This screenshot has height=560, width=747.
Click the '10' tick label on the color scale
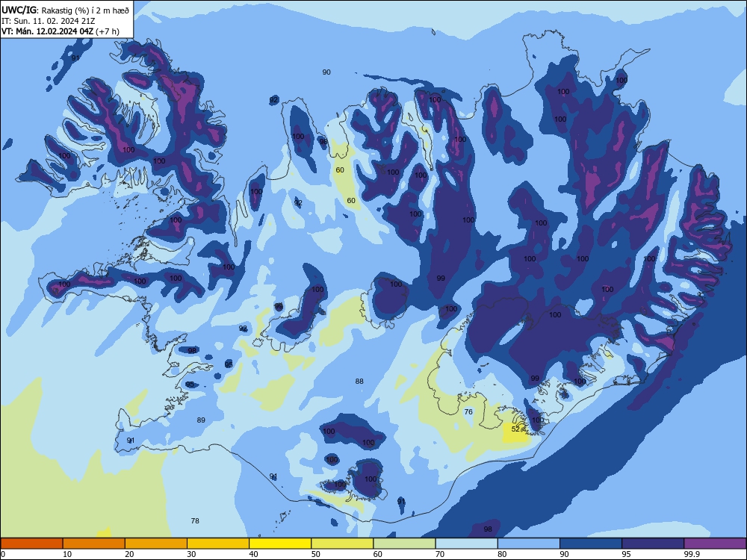coord(67,554)
